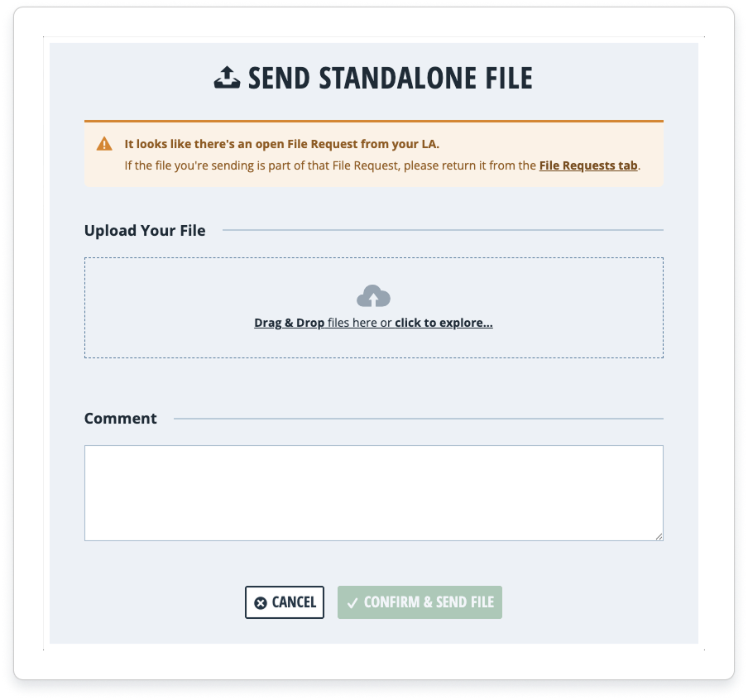748x700 pixels.
Task: Open the File Requests tab link
Action: [588, 165]
